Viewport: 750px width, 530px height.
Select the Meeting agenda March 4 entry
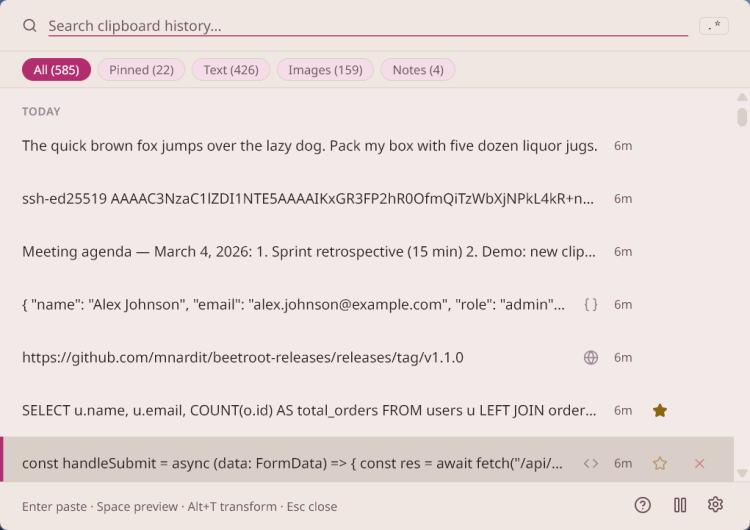click(x=310, y=251)
